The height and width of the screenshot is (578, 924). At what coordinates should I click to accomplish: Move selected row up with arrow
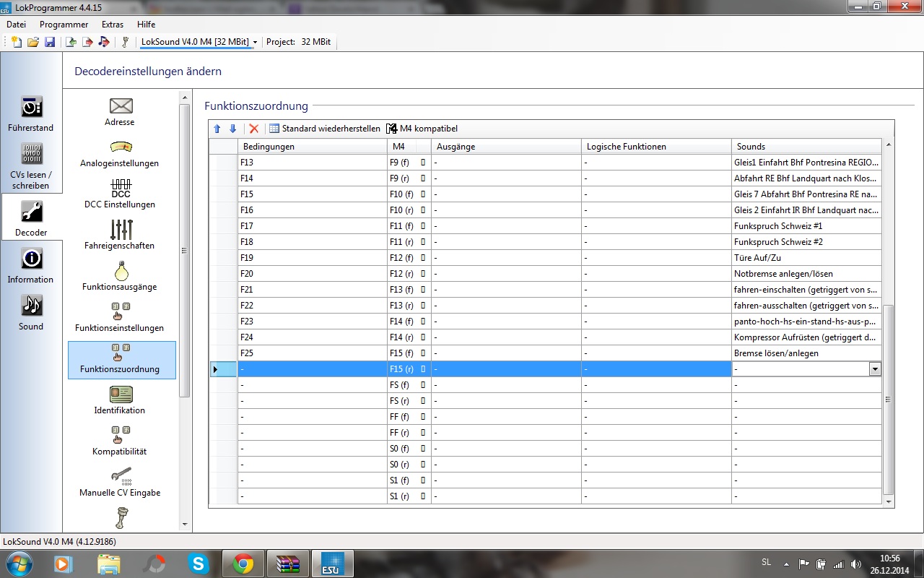coord(217,129)
